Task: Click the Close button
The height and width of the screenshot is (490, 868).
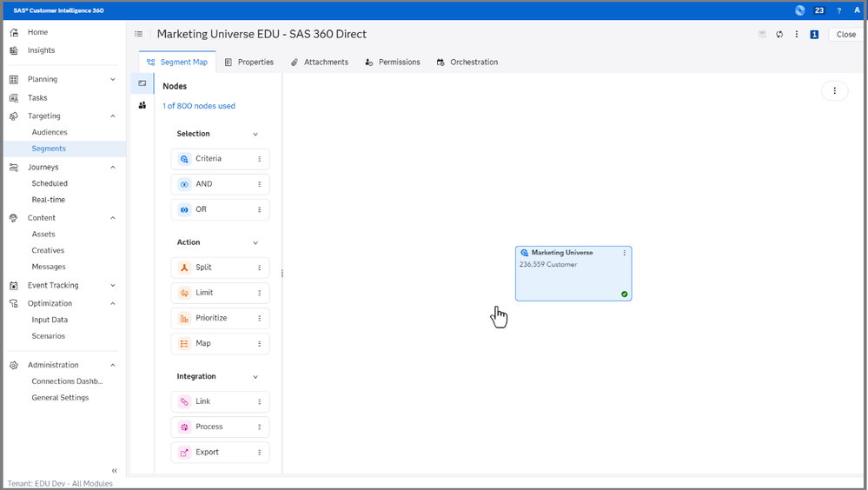Action: [x=845, y=35]
